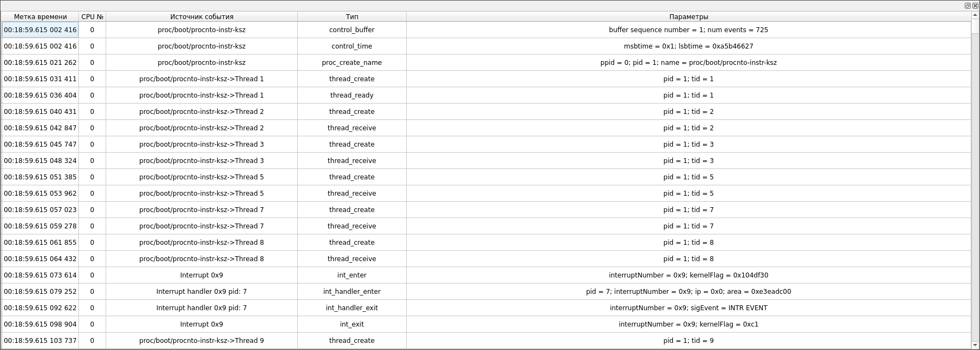Image resolution: width=980 pixels, height=350 pixels.
Task: Click the msbtime parameters cell
Action: click(688, 46)
